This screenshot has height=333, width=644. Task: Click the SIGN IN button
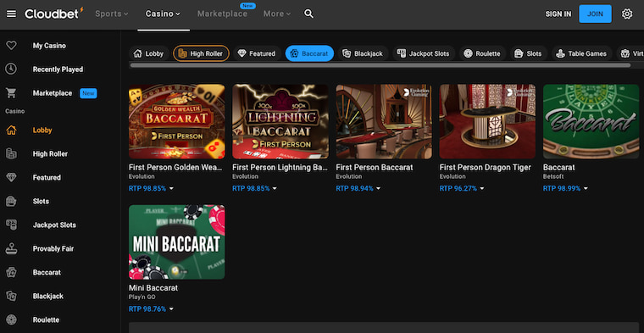[558, 14]
